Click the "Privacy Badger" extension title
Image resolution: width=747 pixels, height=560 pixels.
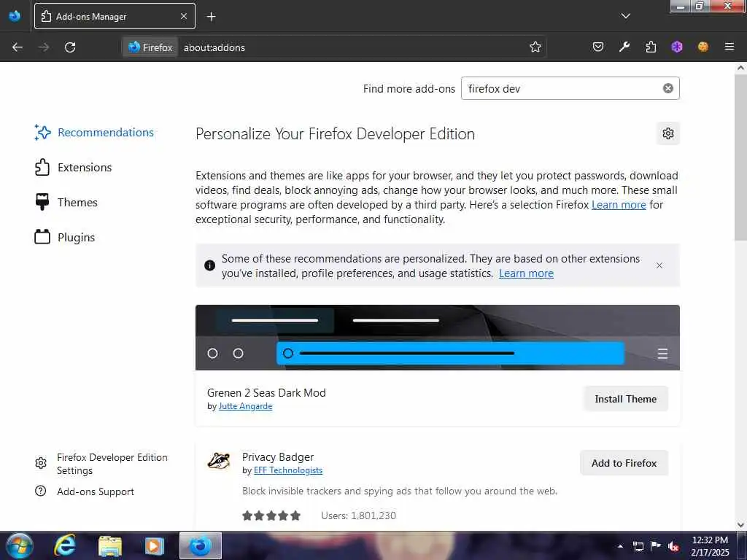pyautogui.click(x=278, y=457)
